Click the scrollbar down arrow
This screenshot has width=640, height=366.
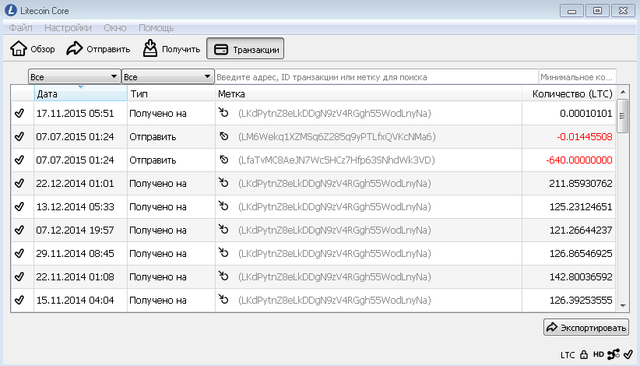[623, 305]
